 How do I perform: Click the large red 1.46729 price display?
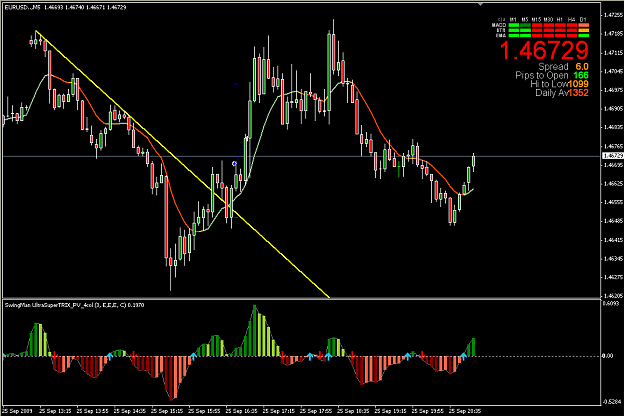click(544, 50)
